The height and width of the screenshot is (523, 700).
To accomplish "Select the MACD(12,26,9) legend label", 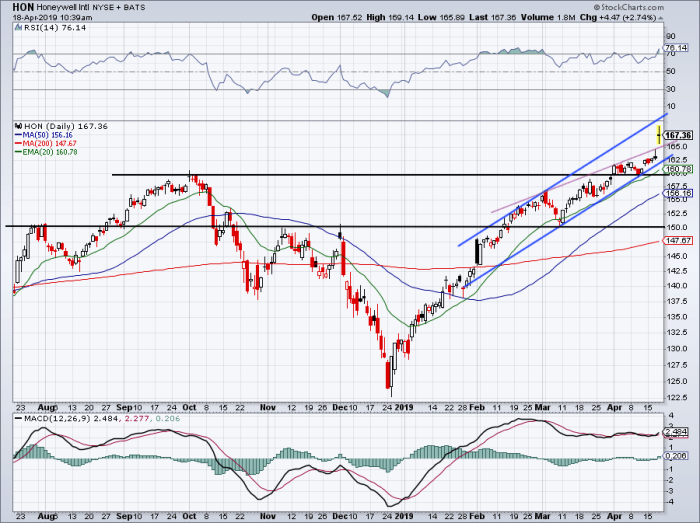I will [x=58, y=419].
